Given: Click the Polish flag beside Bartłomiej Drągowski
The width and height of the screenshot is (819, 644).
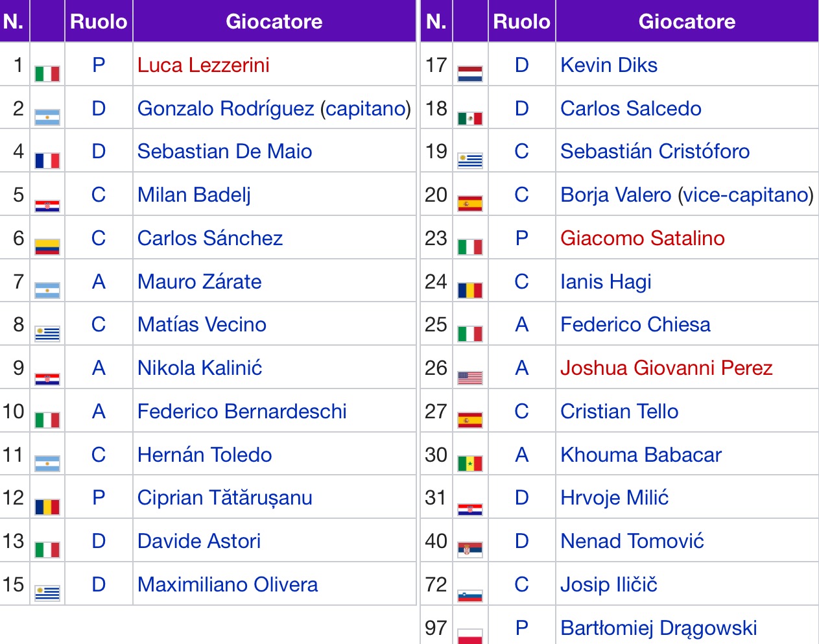Looking at the screenshot, I should pos(470,636).
